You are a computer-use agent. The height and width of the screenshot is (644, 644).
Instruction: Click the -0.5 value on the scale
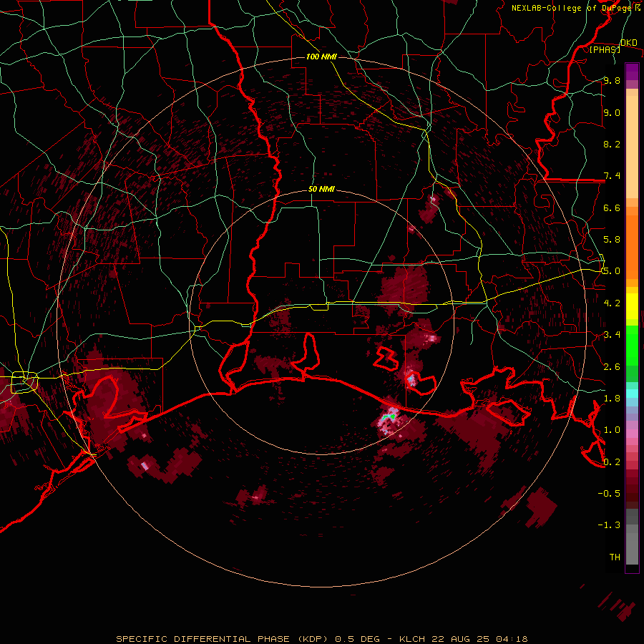tap(609, 494)
